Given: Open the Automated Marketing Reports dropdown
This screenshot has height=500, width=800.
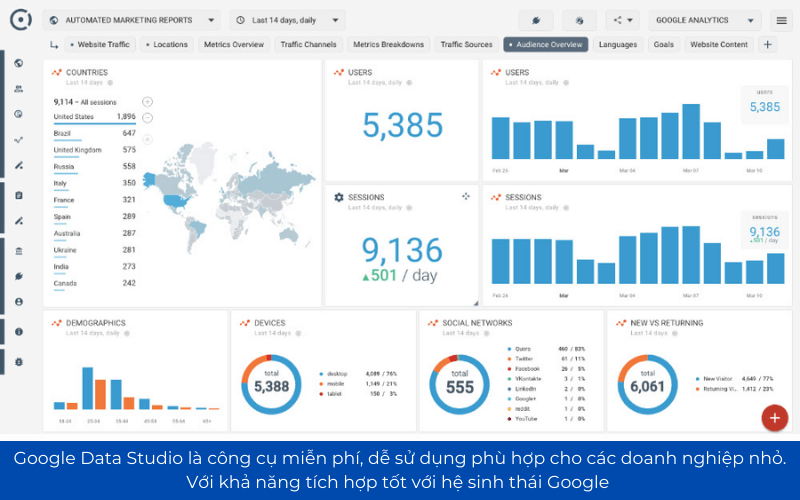Looking at the screenshot, I should coord(132,20).
